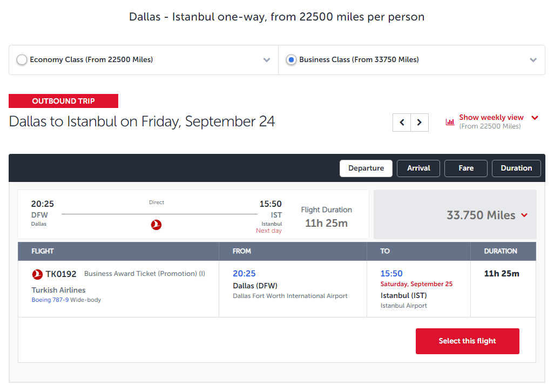Click the 20:25 departure time link
The image size is (554, 392).
coord(244,273)
